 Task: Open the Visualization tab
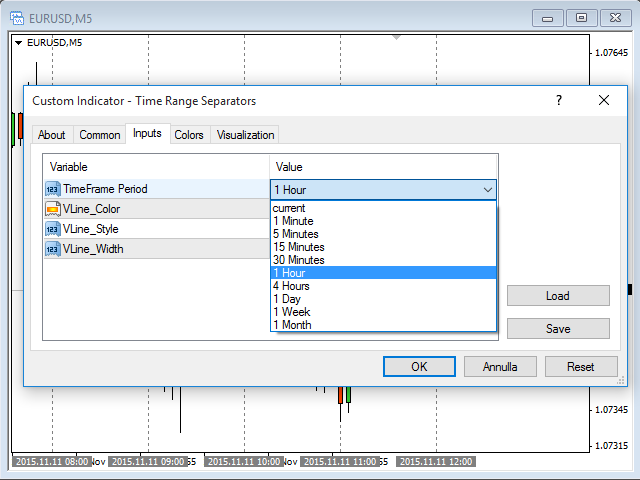point(245,135)
